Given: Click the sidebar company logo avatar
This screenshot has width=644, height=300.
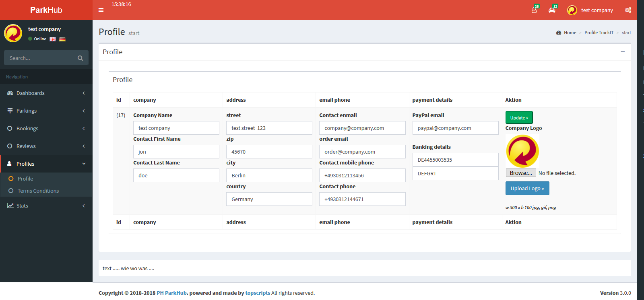Looking at the screenshot, I should tap(13, 33).
